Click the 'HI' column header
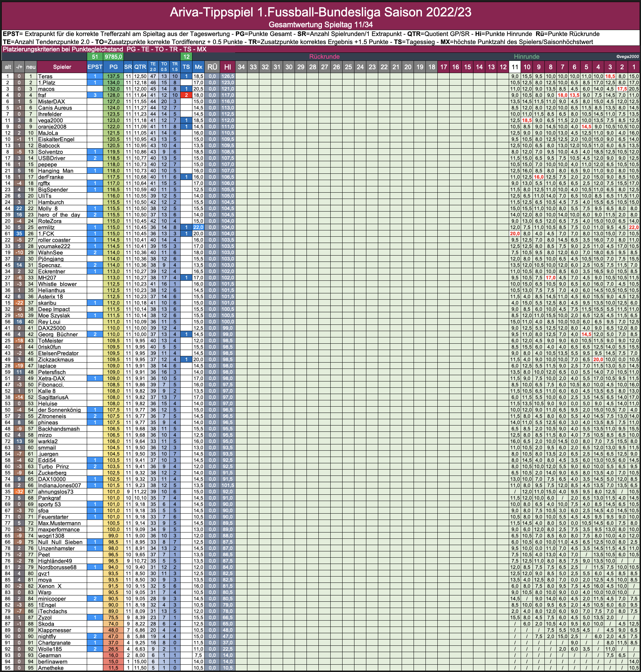This screenshot has height=672, width=641. tap(227, 67)
